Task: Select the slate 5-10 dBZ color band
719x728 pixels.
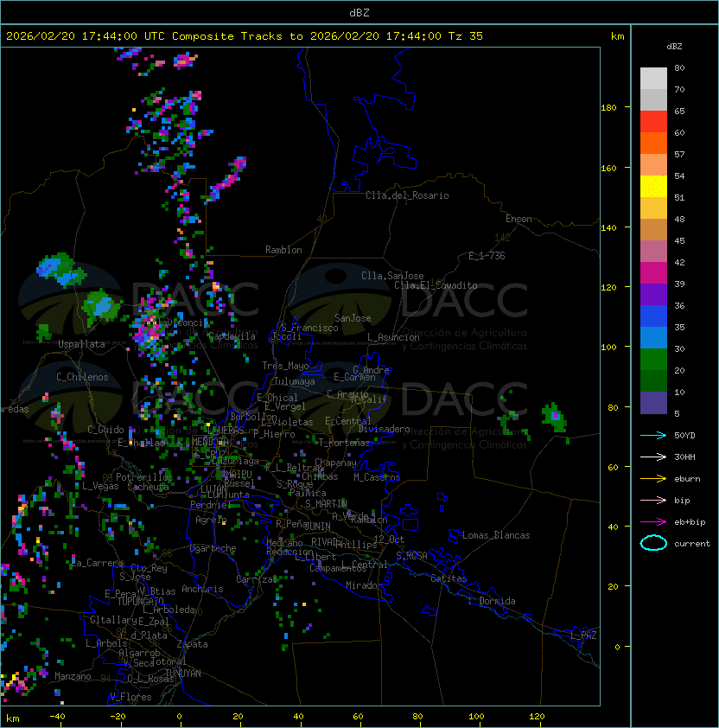Action: [653, 403]
